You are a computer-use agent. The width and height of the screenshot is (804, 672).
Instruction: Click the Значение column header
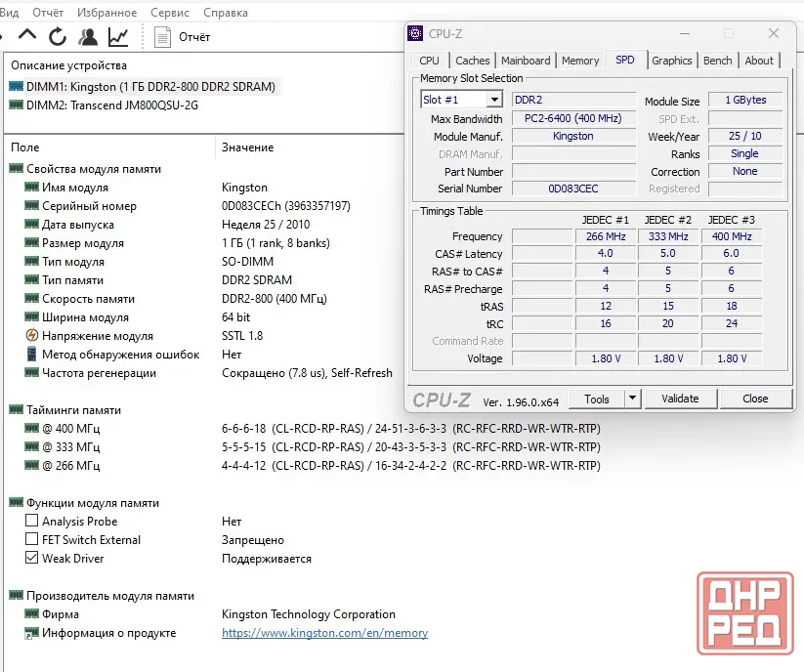(x=247, y=147)
